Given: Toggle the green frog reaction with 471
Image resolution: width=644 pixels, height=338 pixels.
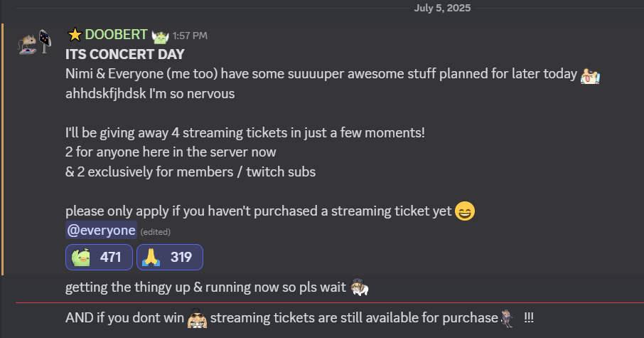Looking at the screenshot, I should [x=99, y=258].
